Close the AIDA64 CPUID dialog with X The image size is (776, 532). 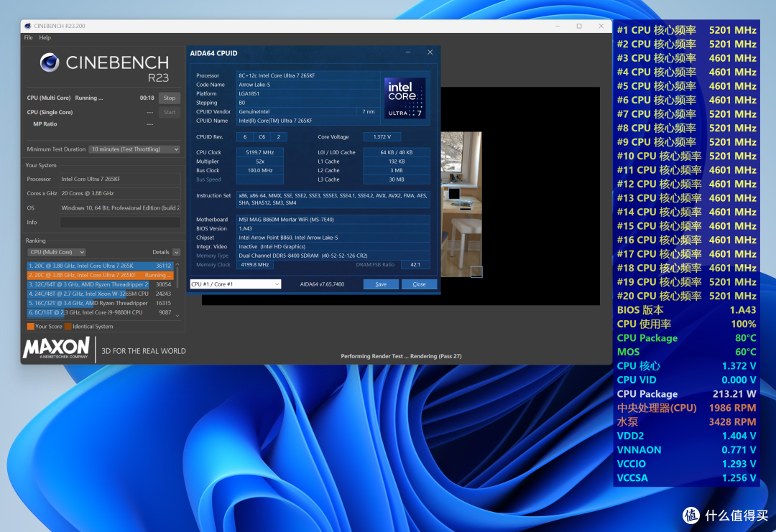pos(430,52)
